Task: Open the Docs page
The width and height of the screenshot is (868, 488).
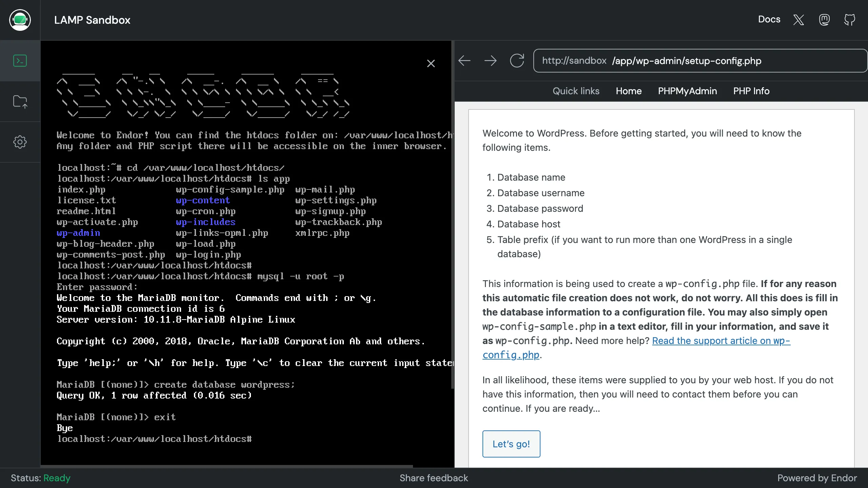Action: point(769,19)
